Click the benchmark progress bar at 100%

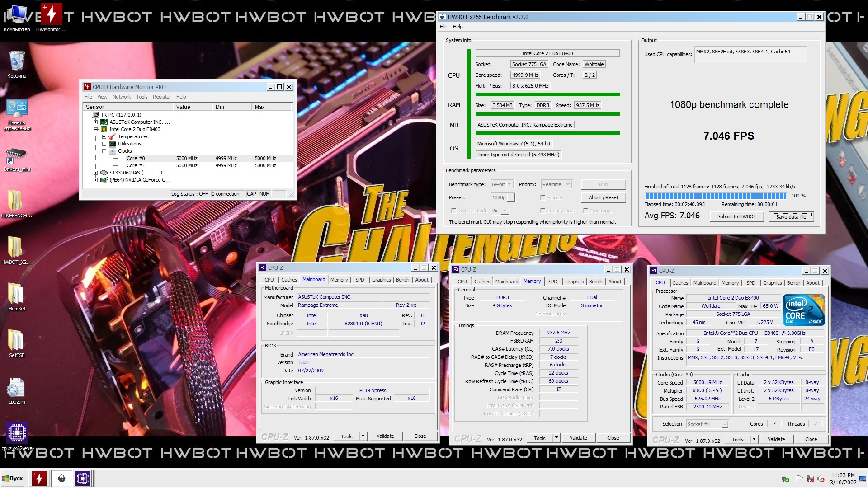(x=716, y=196)
